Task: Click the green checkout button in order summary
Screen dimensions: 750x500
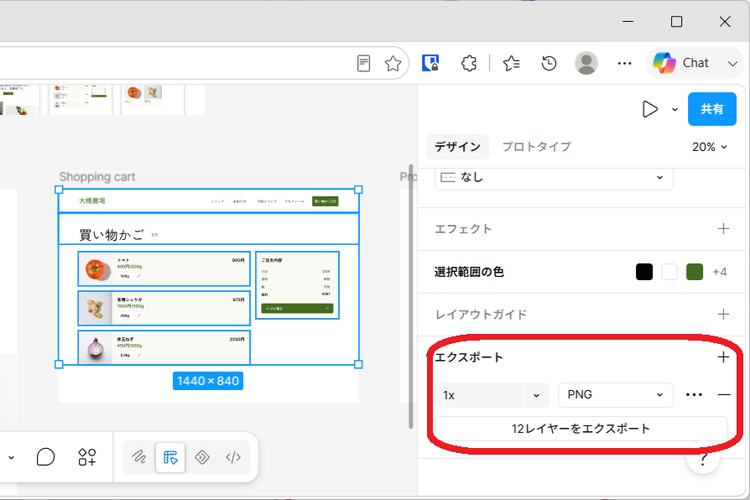Action: coord(297,309)
